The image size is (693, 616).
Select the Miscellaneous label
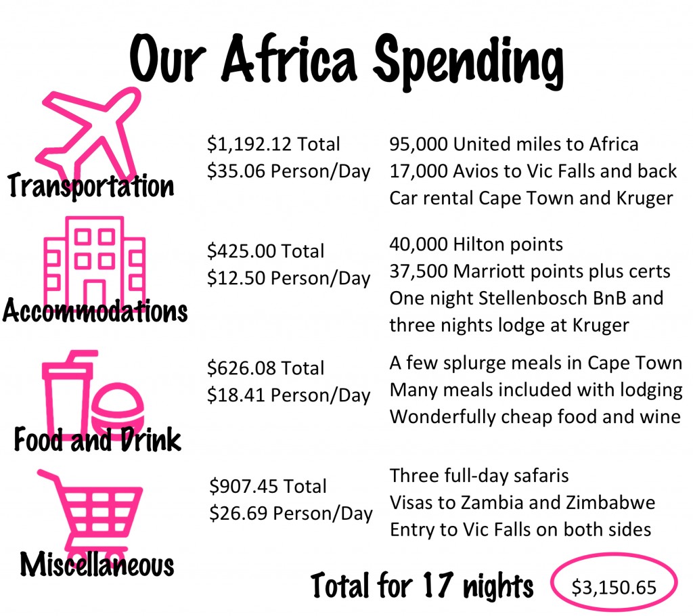click(97, 564)
